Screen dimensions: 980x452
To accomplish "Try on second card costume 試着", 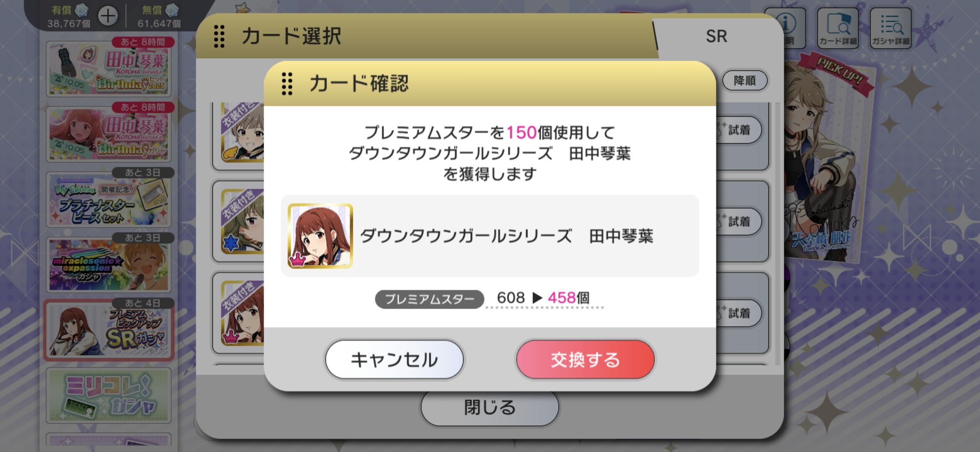I will tap(738, 221).
